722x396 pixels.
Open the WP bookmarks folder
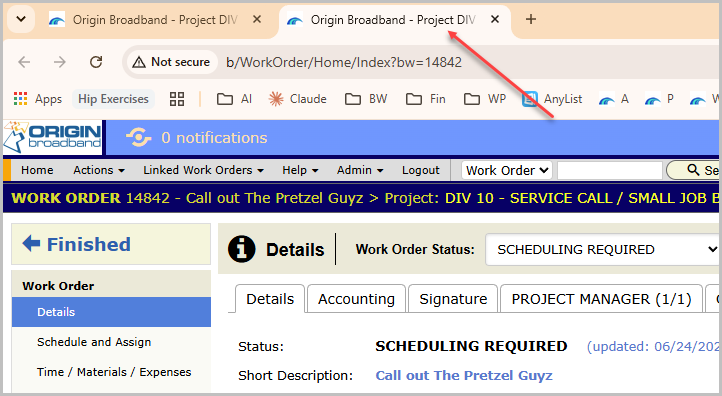pos(485,99)
